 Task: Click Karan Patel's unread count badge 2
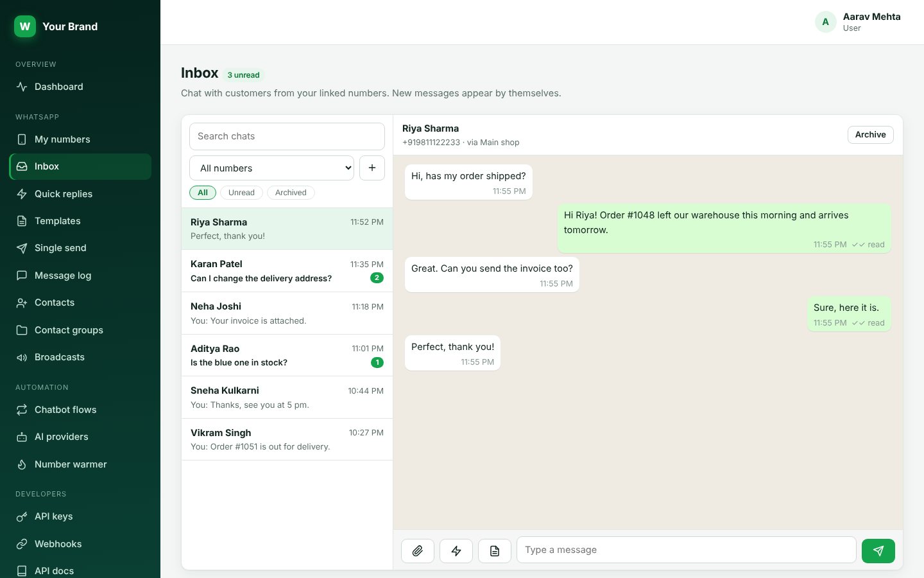pos(377,278)
